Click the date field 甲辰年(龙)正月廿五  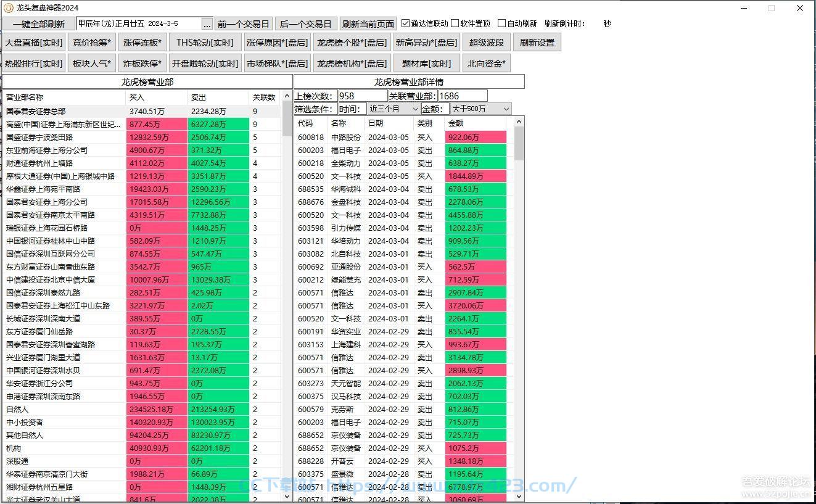[x=139, y=23]
